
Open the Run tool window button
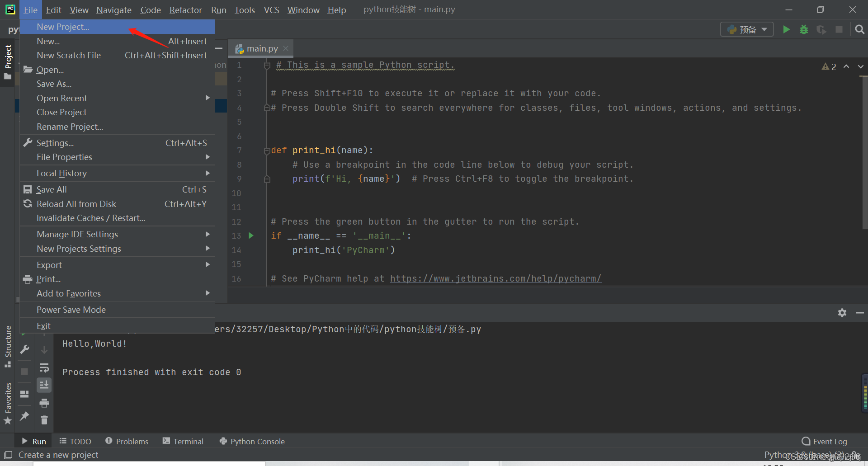click(x=34, y=442)
